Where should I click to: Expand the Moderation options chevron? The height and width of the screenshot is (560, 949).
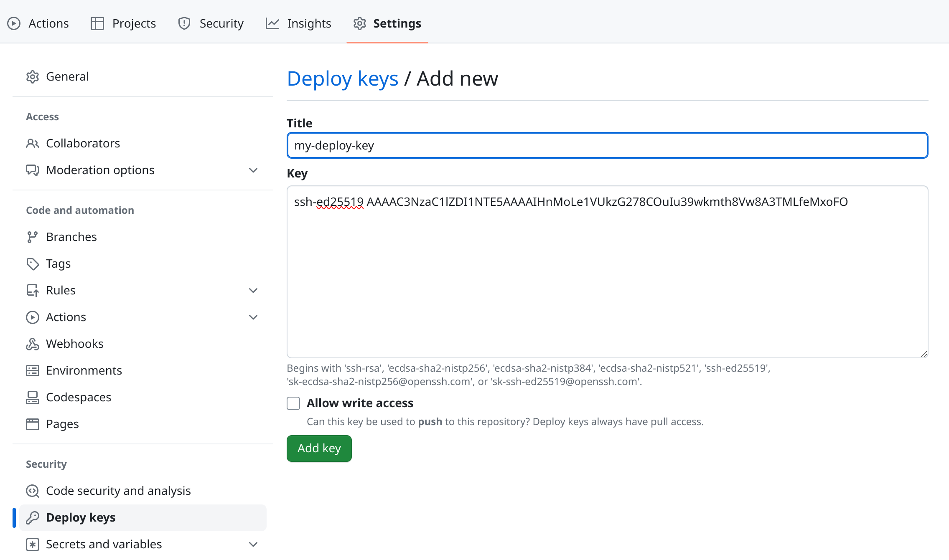click(253, 170)
